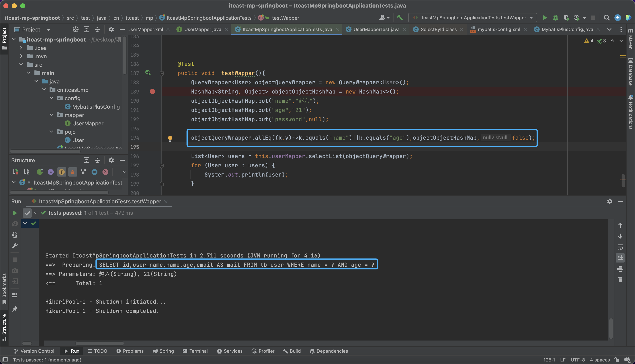Click the run gutter icon on line 187
This screenshot has height=364, width=635.
click(x=148, y=73)
